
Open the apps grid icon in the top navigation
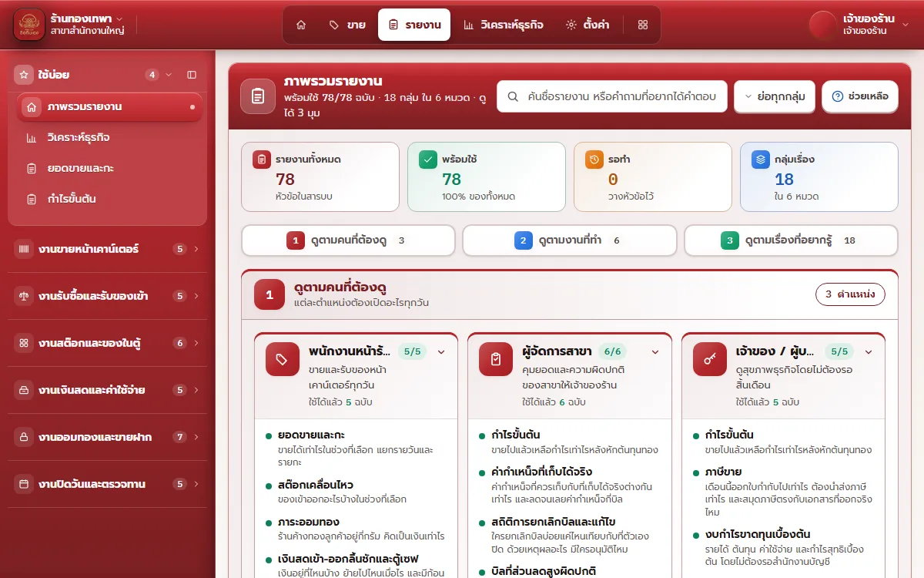point(643,25)
